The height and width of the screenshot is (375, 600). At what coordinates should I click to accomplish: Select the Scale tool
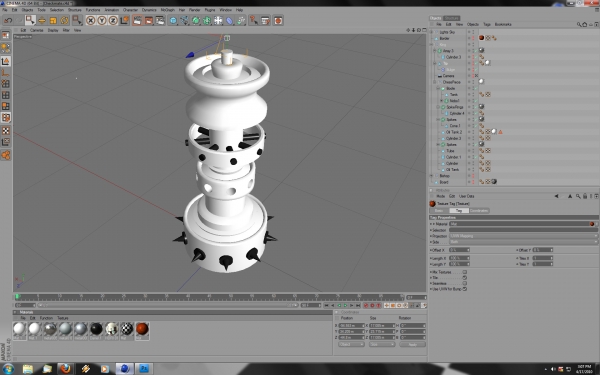coord(53,20)
